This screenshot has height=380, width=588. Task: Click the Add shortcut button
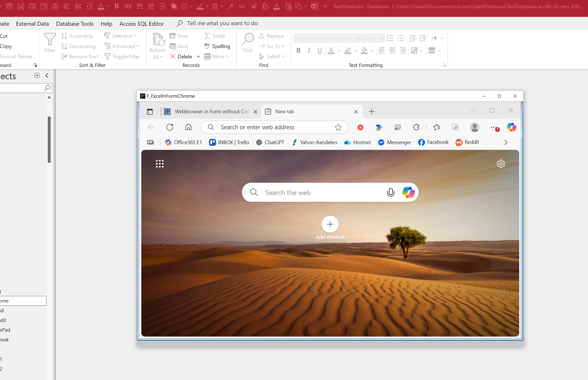330,224
